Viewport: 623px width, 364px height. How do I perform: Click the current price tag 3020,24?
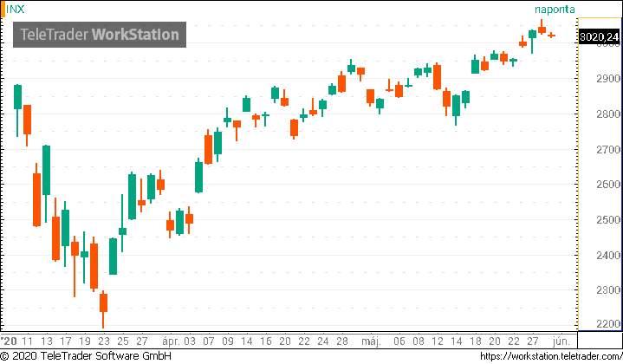click(x=599, y=37)
